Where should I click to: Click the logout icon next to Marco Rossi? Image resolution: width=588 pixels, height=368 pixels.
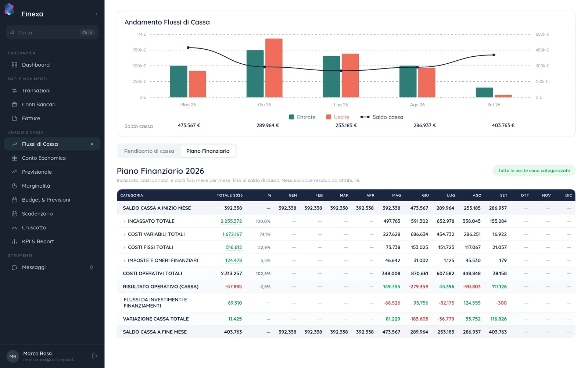95,356
